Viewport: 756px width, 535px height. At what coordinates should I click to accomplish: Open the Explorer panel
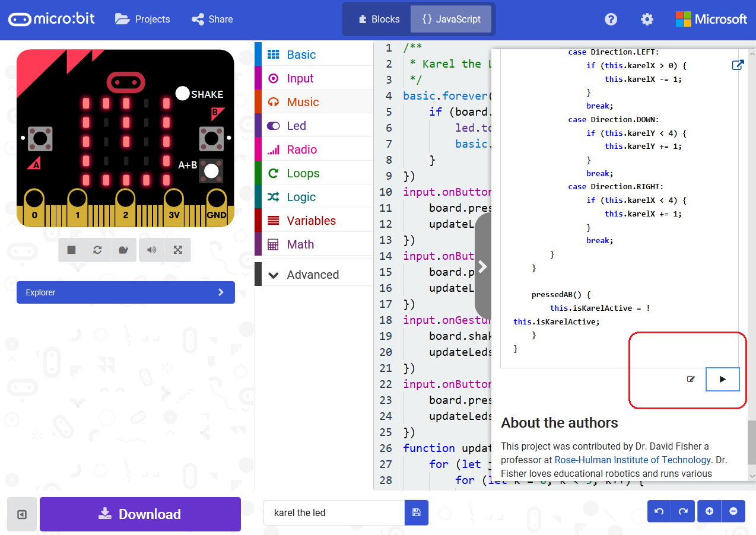125,292
